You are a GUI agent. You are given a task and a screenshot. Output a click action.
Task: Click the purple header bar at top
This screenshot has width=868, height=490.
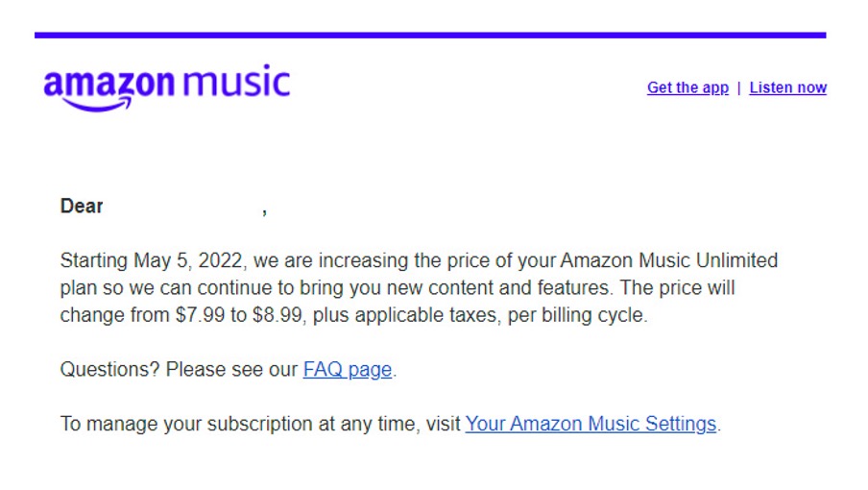430,36
